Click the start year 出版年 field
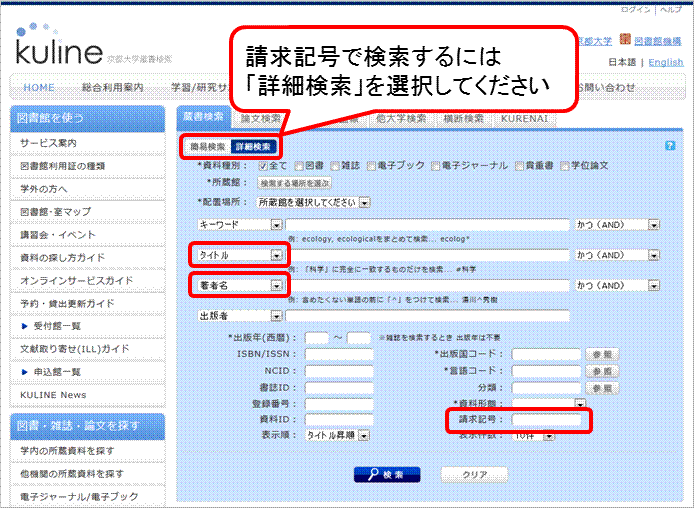This screenshot has height=508, width=694. [x=317, y=338]
